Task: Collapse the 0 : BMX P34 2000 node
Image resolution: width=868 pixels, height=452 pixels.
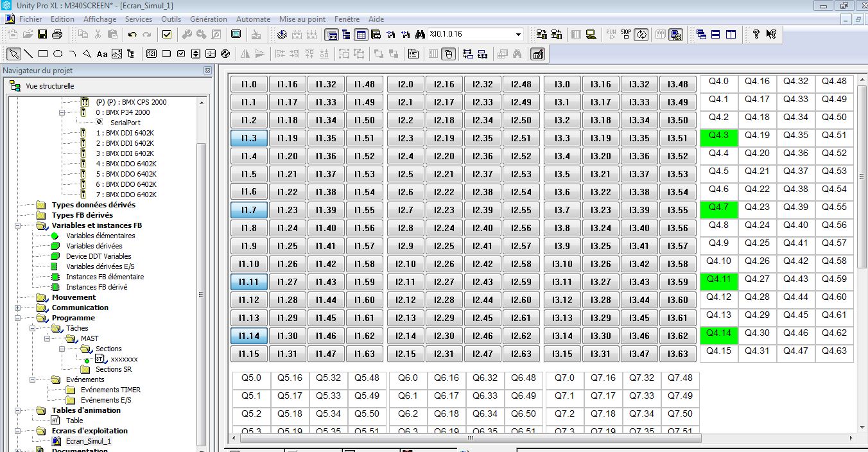Action: [x=62, y=112]
